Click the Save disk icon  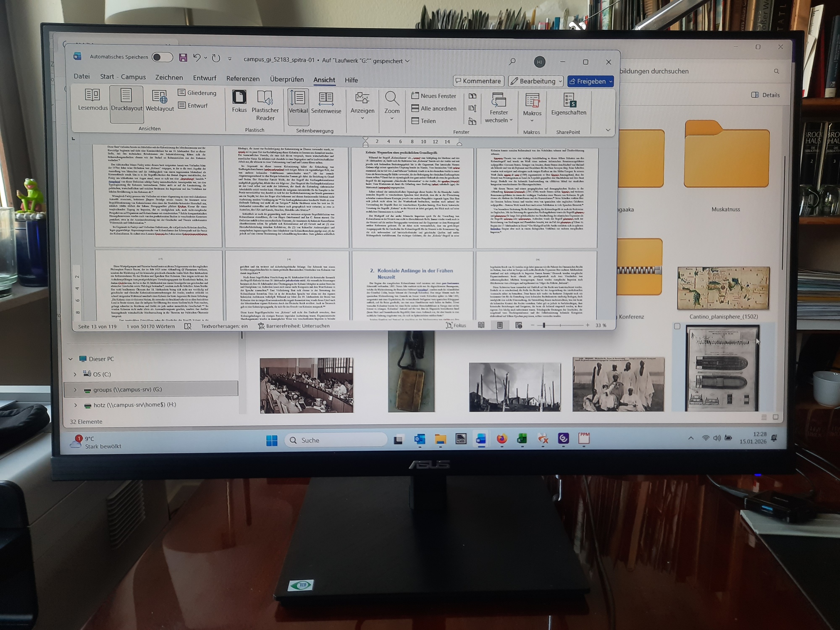[x=183, y=58]
